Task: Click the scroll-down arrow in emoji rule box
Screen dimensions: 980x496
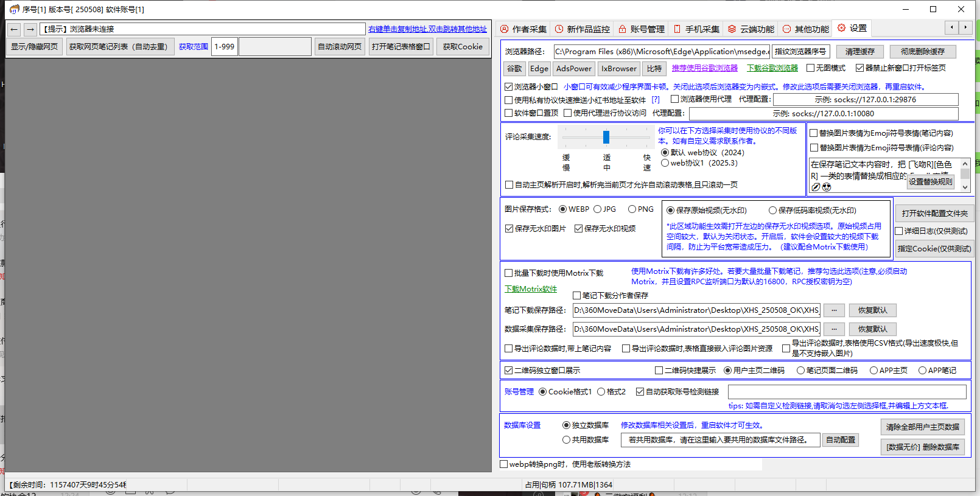Action: 965,187
